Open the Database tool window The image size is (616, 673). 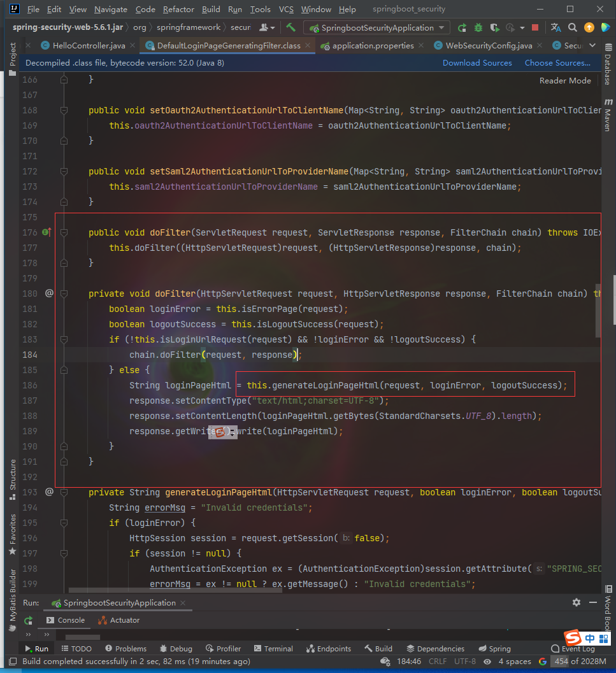(x=608, y=64)
